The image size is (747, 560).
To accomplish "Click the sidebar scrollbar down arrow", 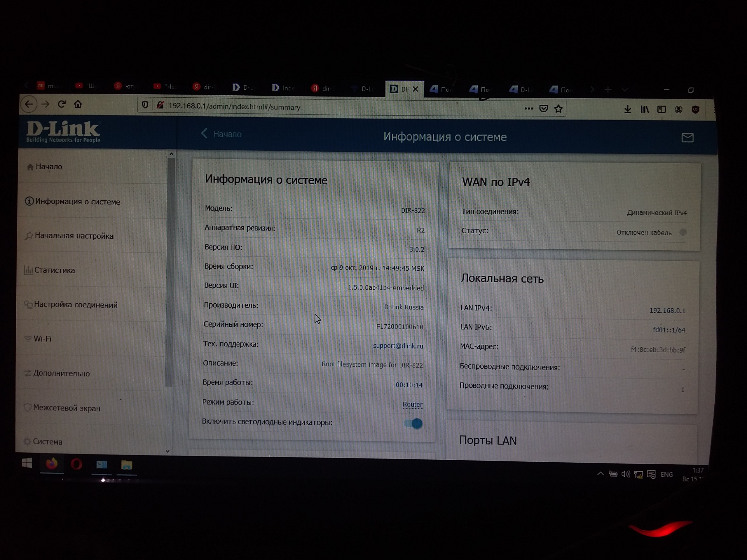I will click(x=167, y=451).
